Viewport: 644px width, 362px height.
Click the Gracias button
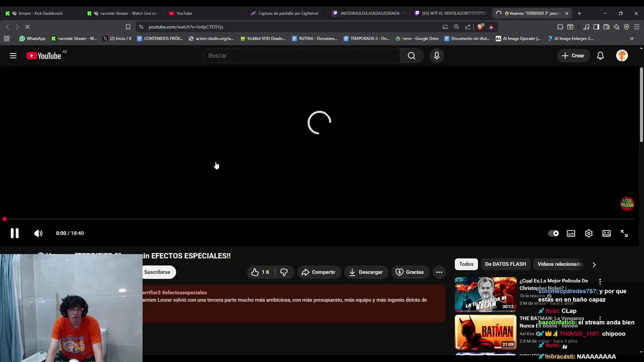[410, 272]
